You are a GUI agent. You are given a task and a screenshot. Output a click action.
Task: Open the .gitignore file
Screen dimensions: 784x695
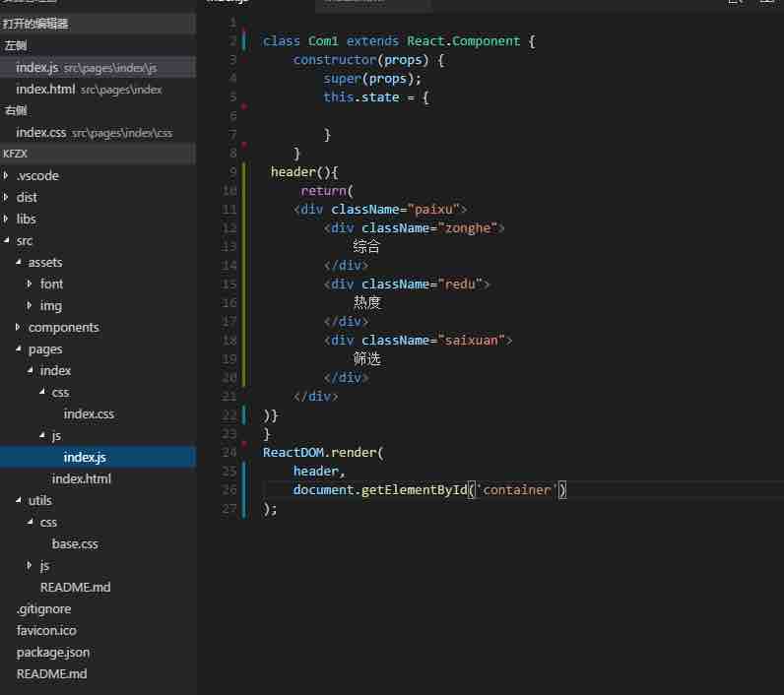(x=43, y=609)
